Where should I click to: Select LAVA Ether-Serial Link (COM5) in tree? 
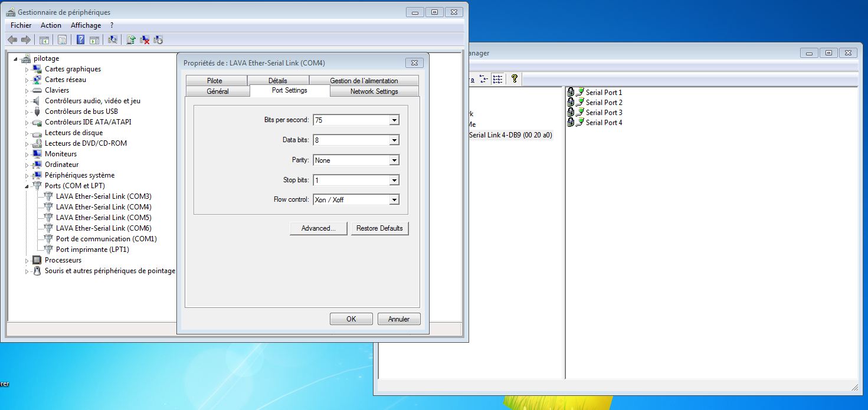[103, 218]
